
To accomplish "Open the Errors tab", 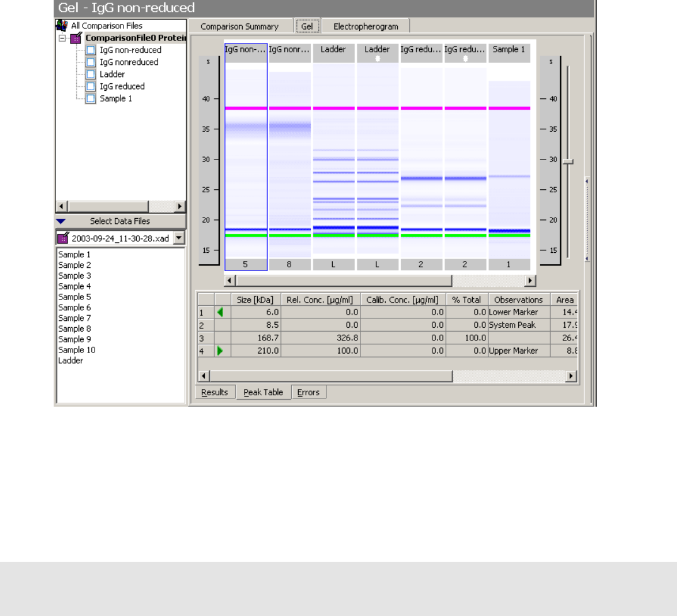I will (308, 392).
